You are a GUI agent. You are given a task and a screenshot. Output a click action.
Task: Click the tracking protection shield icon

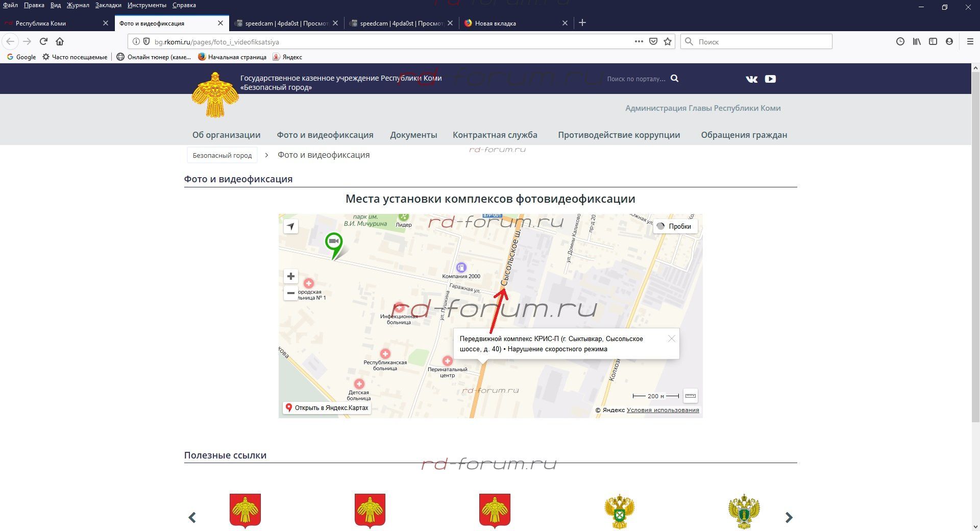(146, 41)
